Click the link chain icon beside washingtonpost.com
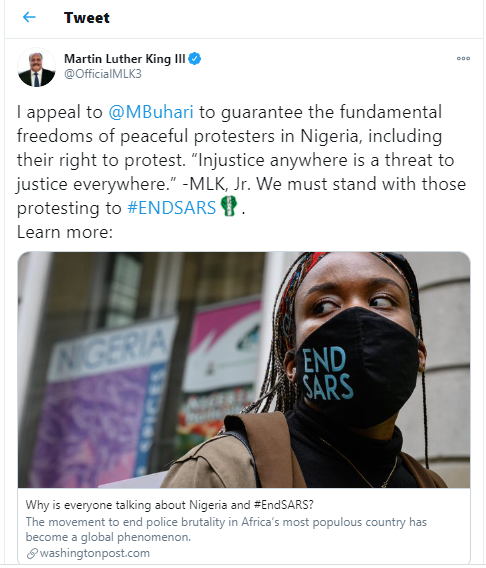 [x=32, y=554]
